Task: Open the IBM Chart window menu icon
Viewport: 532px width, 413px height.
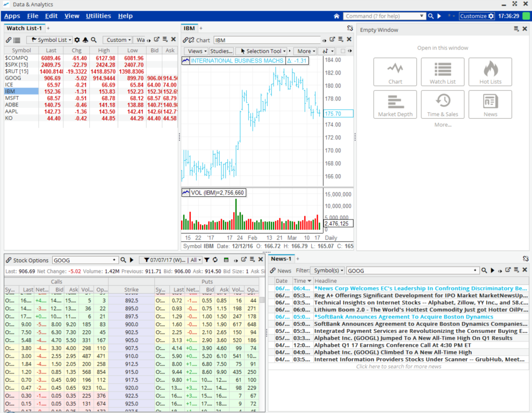Action: tap(341, 39)
